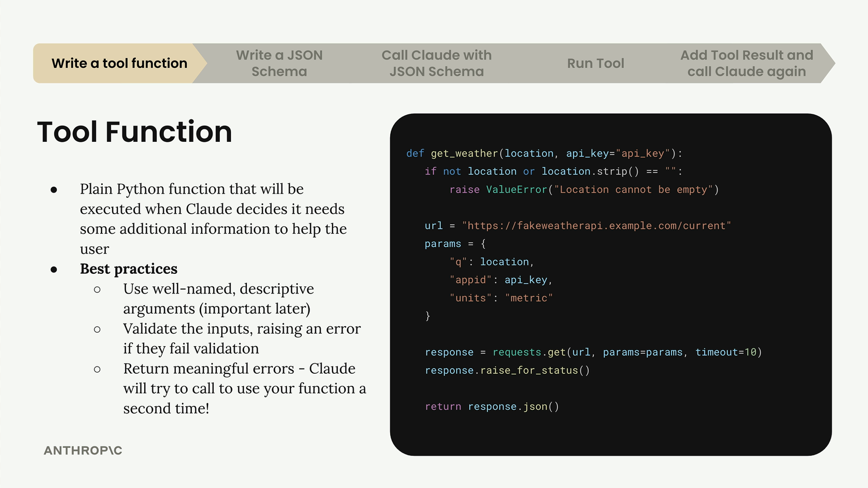Click the 'raise ValueError' code line

coord(584,190)
